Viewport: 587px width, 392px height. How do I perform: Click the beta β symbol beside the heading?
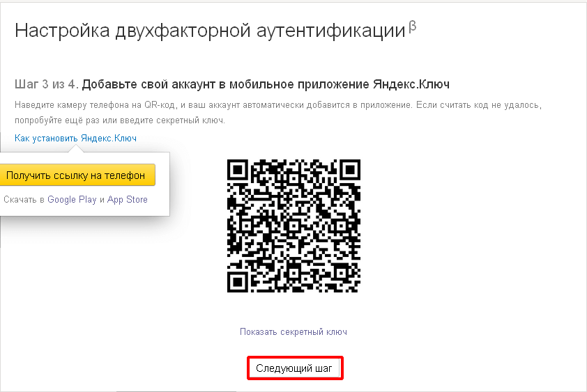(x=412, y=27)
